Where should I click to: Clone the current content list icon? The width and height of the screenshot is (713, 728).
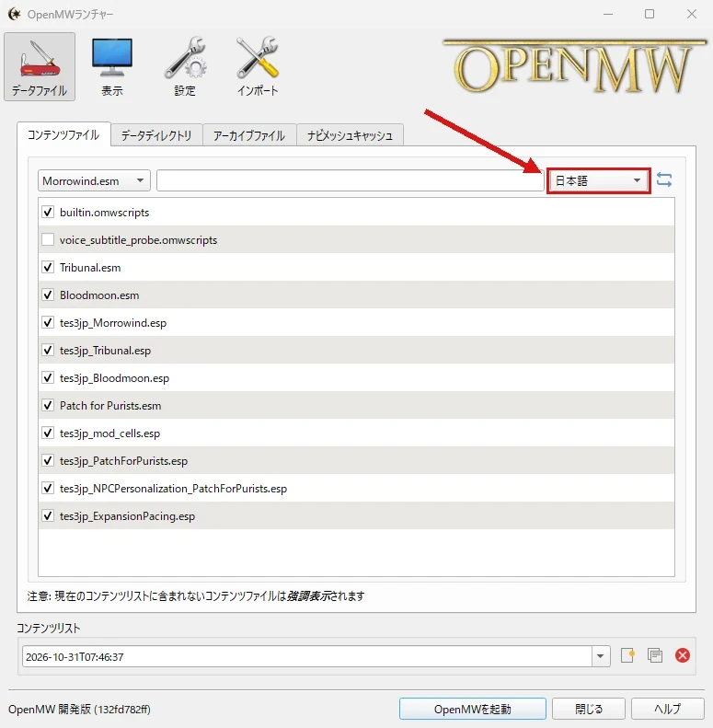pyautogui.click(x=655, y=655)
